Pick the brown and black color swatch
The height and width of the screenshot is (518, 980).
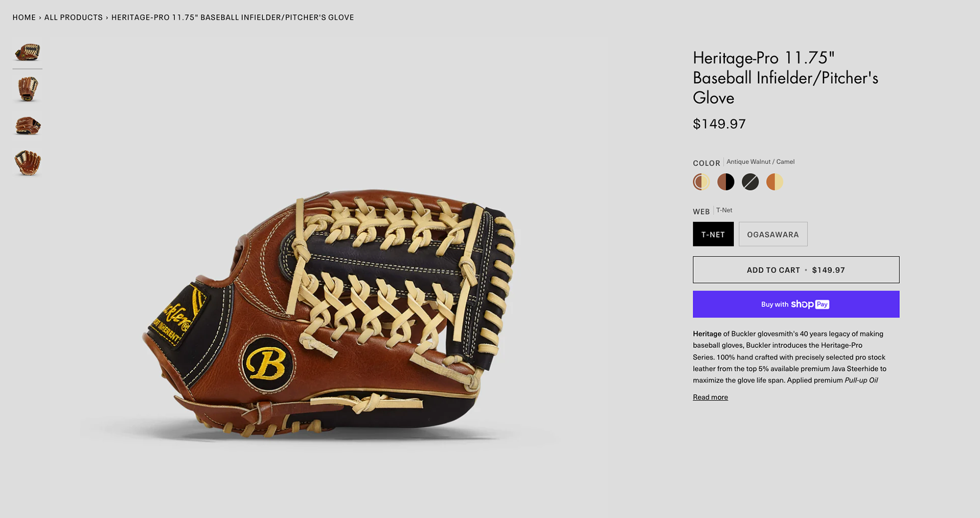[726, 182]
